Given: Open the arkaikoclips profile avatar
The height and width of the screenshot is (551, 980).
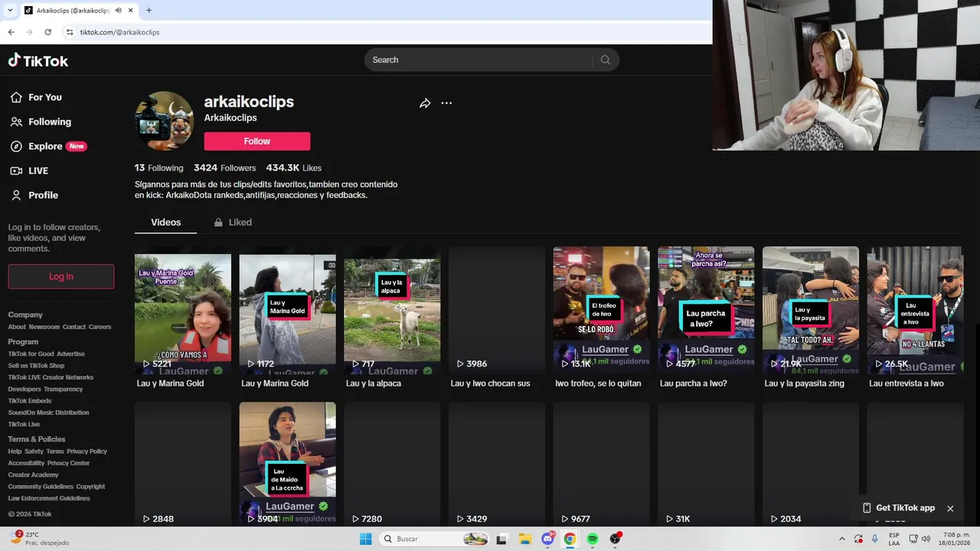Looking at the screenshot, I should point(165,121).
